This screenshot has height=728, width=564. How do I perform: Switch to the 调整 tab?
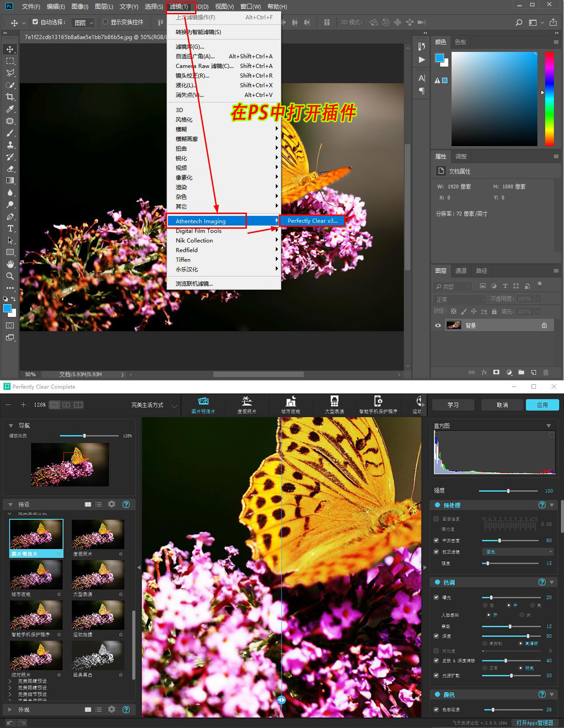(461, 156)
